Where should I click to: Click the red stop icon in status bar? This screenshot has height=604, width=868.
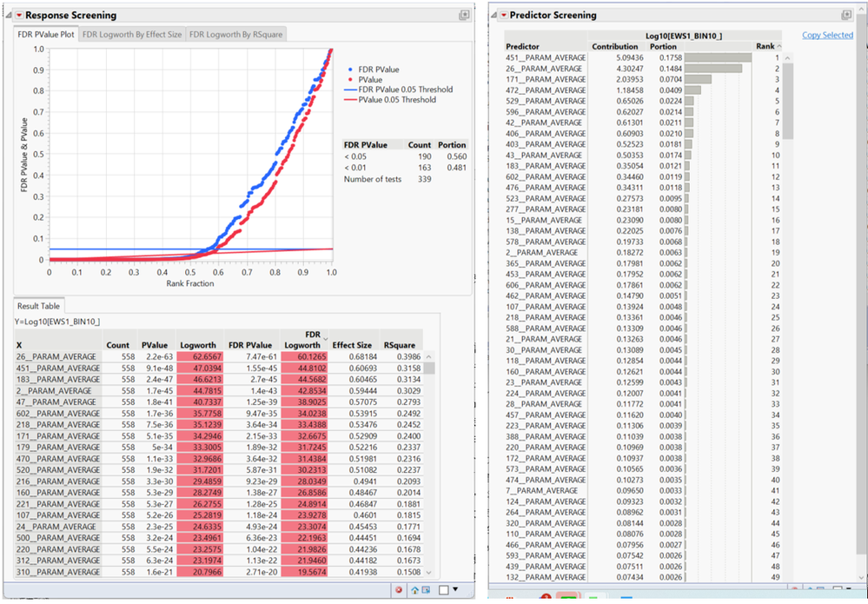[x=399, y=589]
